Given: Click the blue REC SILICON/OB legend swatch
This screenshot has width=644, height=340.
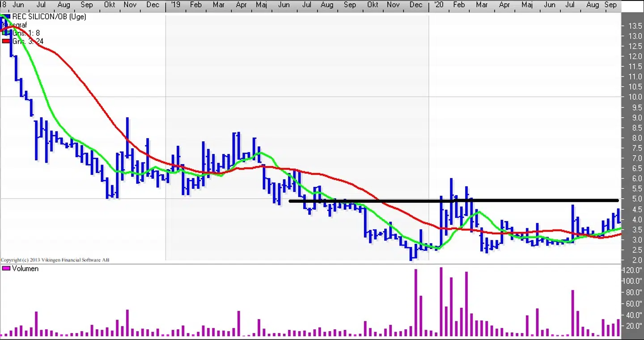Looking at the screenshot, I should tap(6, 17).
